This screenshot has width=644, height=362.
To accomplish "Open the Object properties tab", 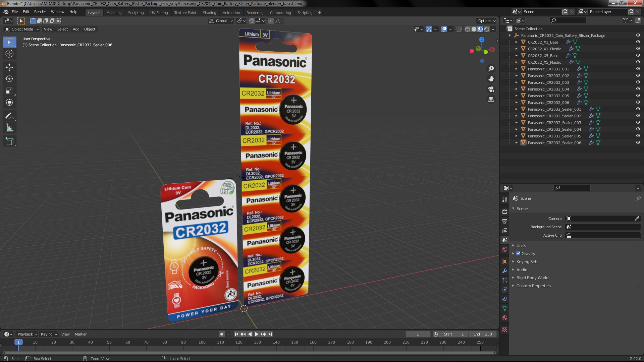I will pyautogui.click(x=505, y=261).
